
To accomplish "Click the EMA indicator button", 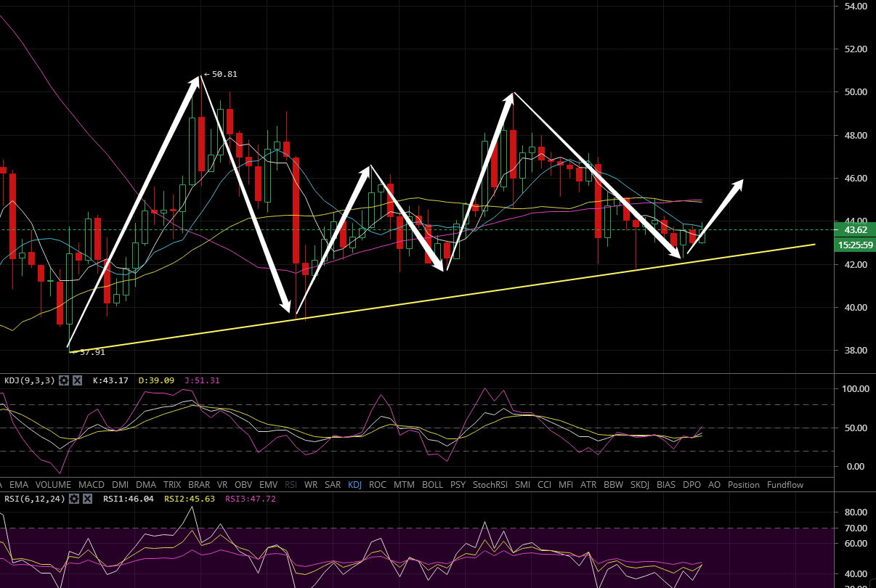I will click(19, 484).
